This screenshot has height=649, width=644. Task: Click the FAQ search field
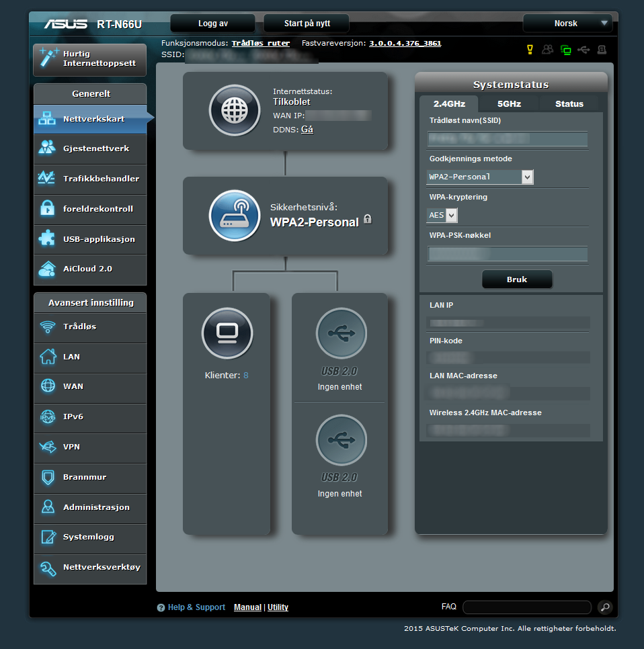(527, 607)
